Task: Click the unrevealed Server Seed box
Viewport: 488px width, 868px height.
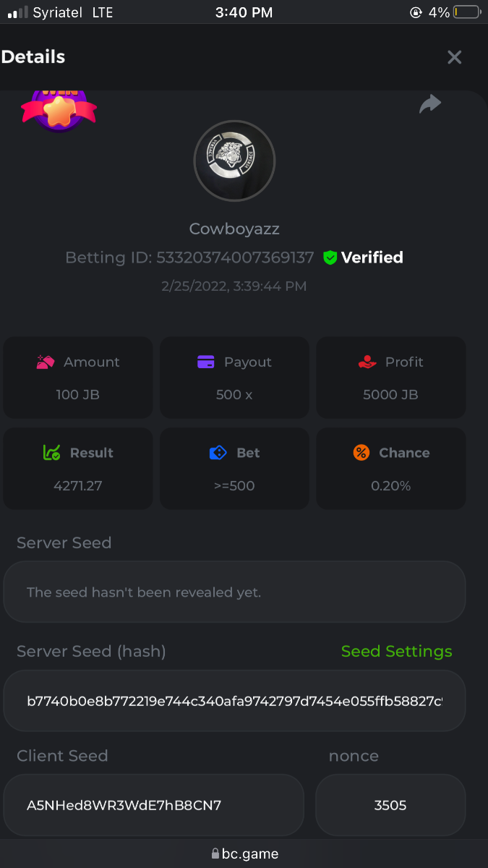Action: coord(234,592)
